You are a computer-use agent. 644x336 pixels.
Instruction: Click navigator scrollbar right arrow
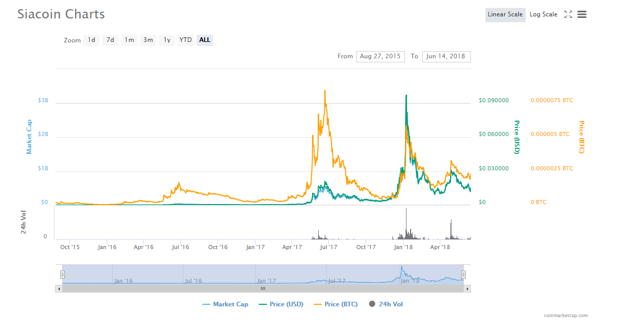click(467, 289)
